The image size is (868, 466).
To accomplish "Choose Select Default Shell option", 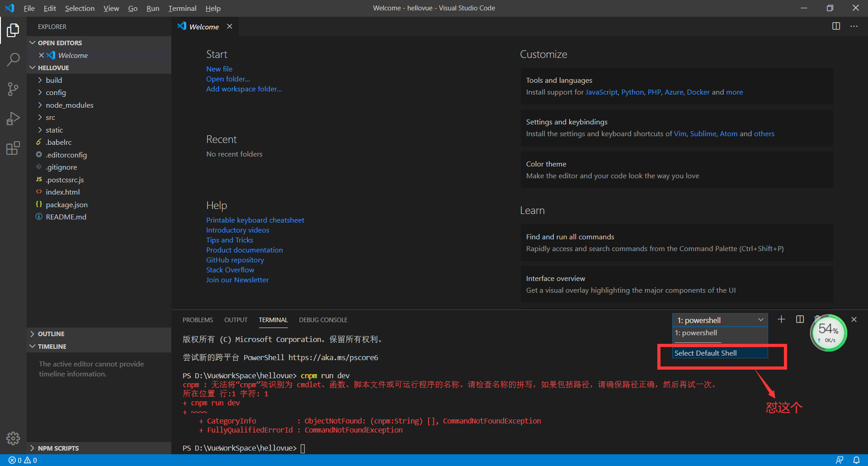I will pos(720,353).
